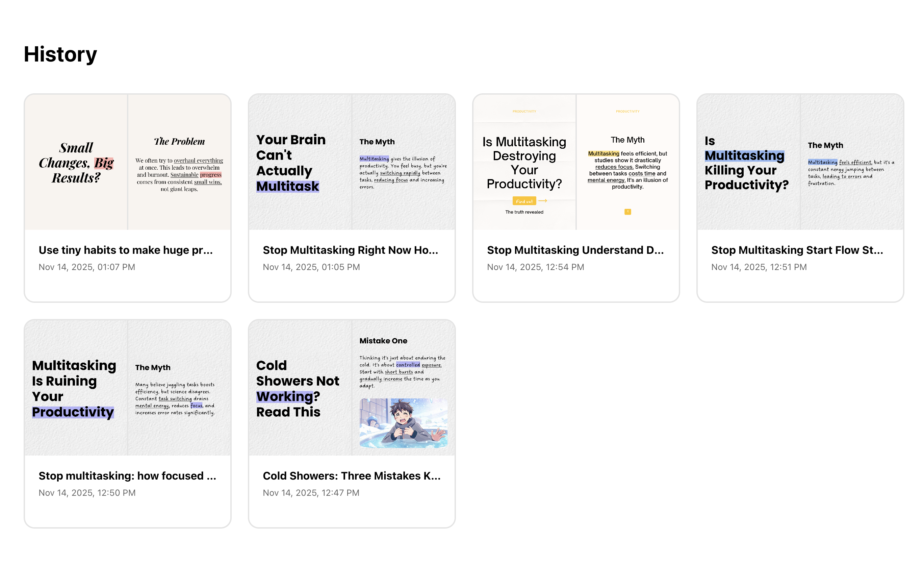The image size is (924, 584).
Task: Click 'Nov 14, 2025, 12:47 PM' timestamp
Action: point(311,493)
